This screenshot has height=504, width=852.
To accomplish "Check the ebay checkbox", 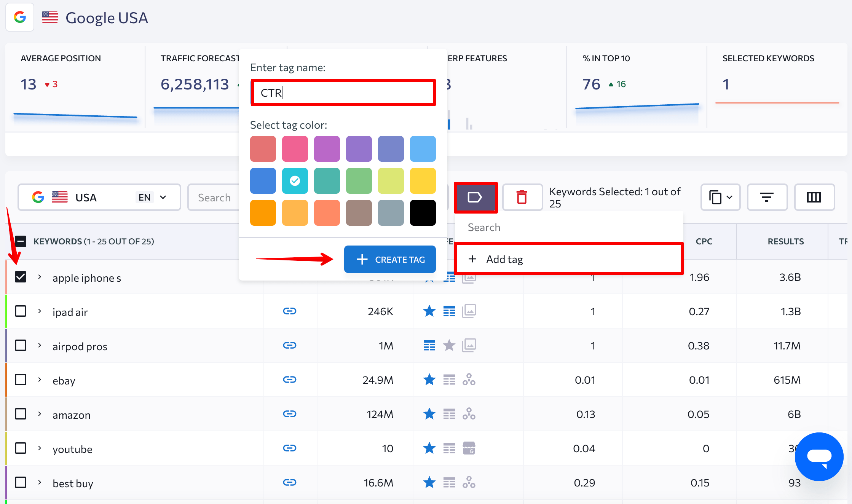I will coord(21,380).
